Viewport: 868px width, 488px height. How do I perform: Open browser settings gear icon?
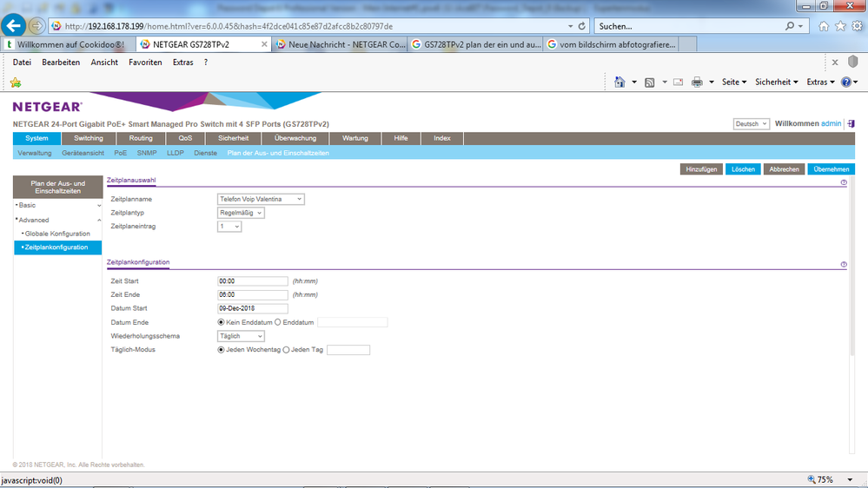coord(857,26)
